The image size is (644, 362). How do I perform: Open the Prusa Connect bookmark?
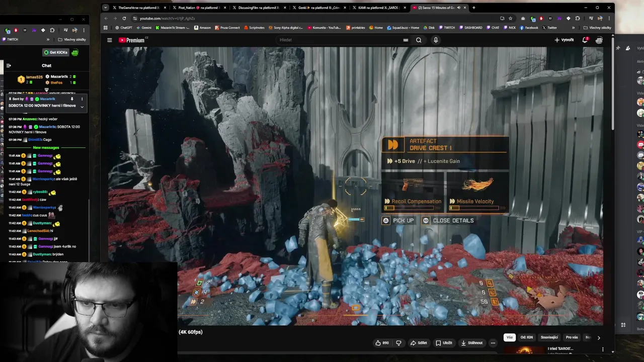227,28
